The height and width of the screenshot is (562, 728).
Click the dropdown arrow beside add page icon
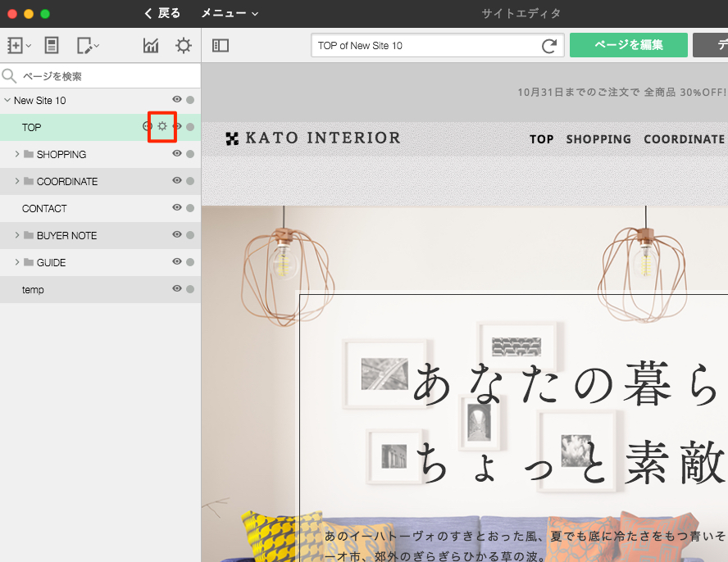click(29, 46)
